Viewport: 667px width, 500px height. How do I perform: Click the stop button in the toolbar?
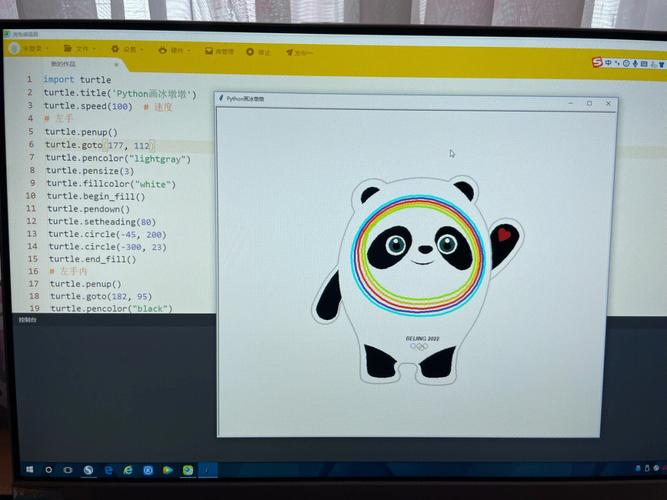point(258,52)
